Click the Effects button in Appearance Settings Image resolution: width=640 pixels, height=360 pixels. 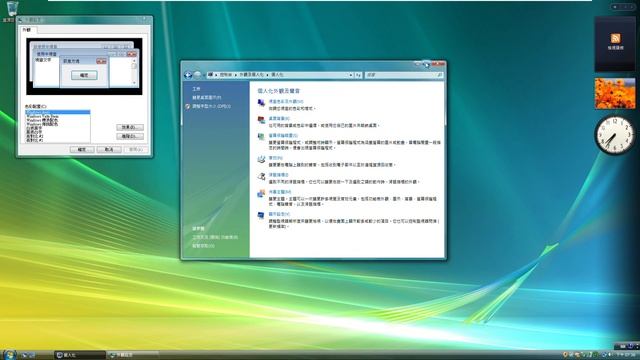pyautogui.click(x=130, y=127)
